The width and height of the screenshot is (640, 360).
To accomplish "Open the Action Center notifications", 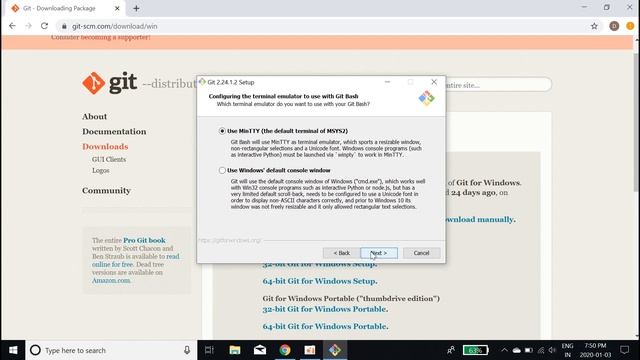I will click(624, 350).
